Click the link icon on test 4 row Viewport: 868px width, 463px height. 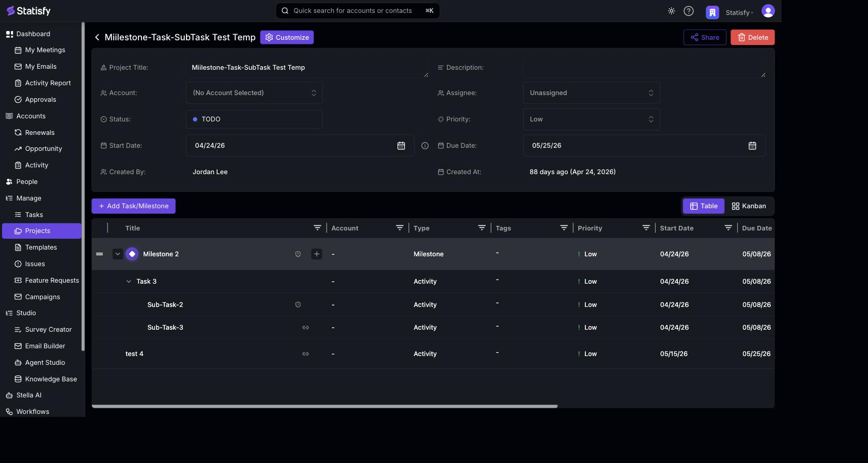305,354
